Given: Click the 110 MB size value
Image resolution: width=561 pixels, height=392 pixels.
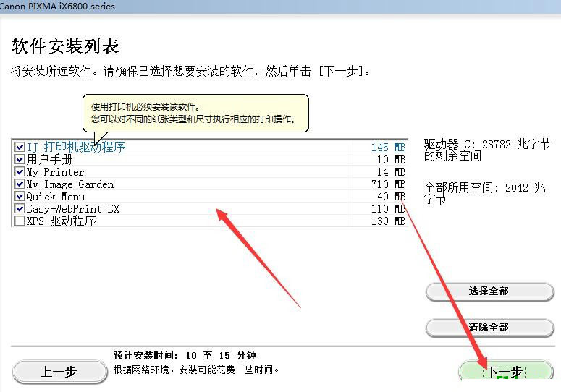Looking at the screenshot, I should (388, 209).
